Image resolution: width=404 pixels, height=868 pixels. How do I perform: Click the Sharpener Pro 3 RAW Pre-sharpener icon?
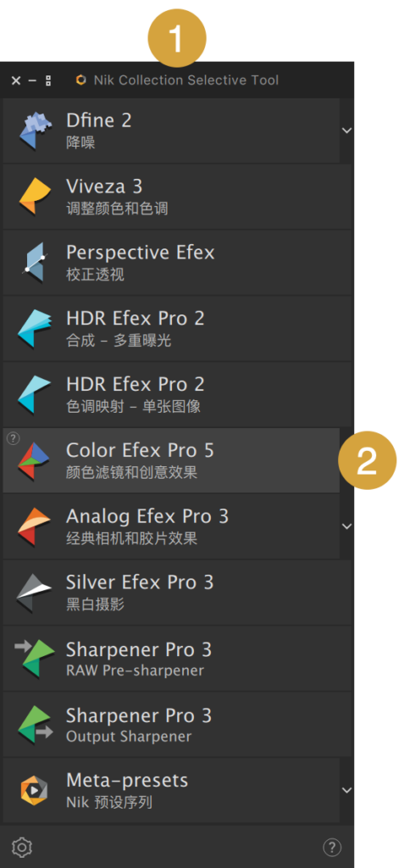point(35,658)
